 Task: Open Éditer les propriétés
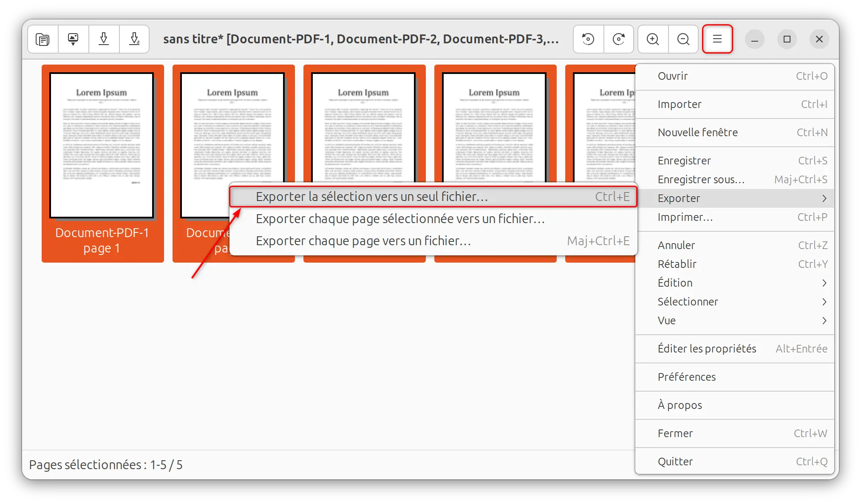click(x=735, y=348)
